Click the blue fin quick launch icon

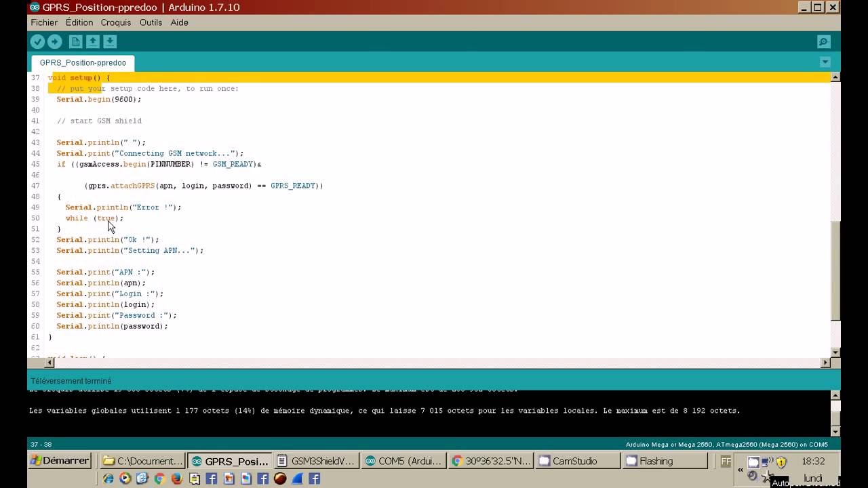tap(297, 479)
